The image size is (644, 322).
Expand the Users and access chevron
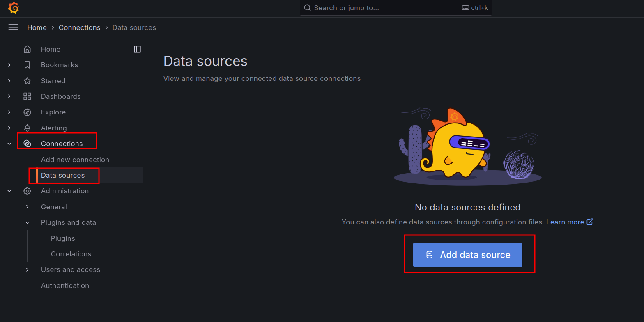coord(28,269)
